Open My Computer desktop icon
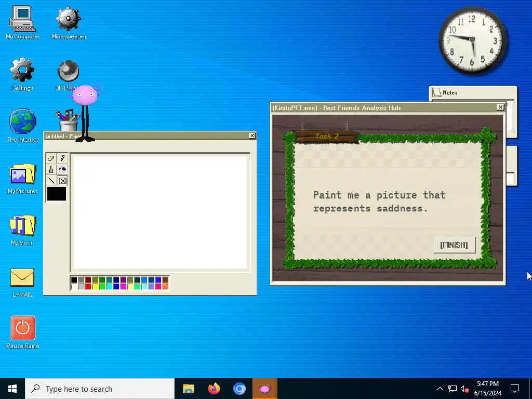532x399 pixels. [22, 22]
